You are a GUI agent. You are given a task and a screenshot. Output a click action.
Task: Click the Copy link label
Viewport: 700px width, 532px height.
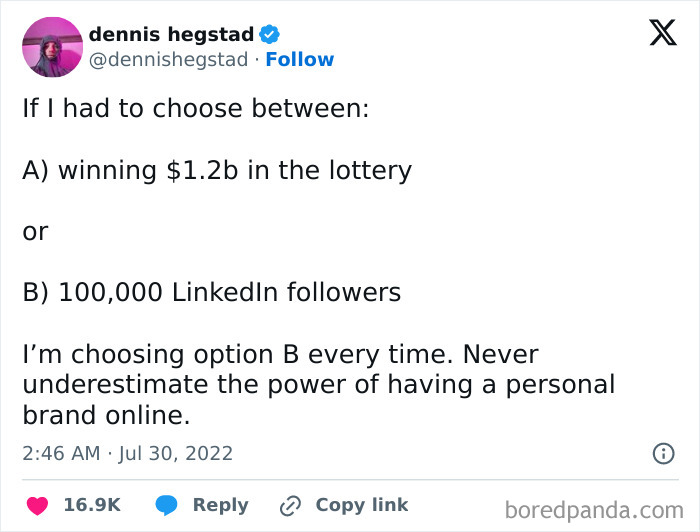(362, 505)
